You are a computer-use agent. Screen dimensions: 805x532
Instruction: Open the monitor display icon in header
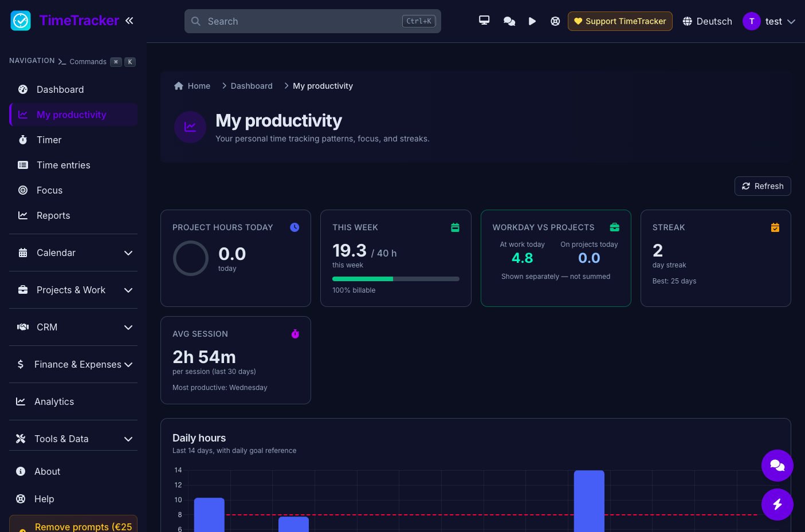click(x=484, y=21)
